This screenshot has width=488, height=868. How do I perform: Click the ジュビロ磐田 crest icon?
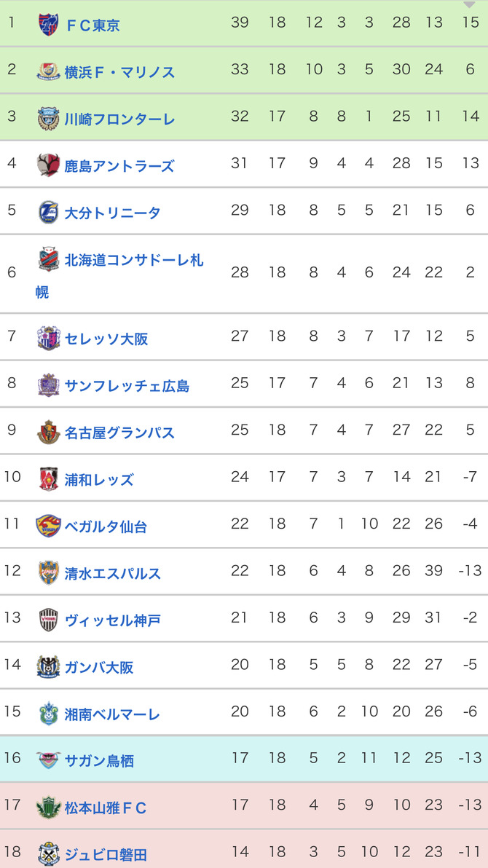pos(48,854)
